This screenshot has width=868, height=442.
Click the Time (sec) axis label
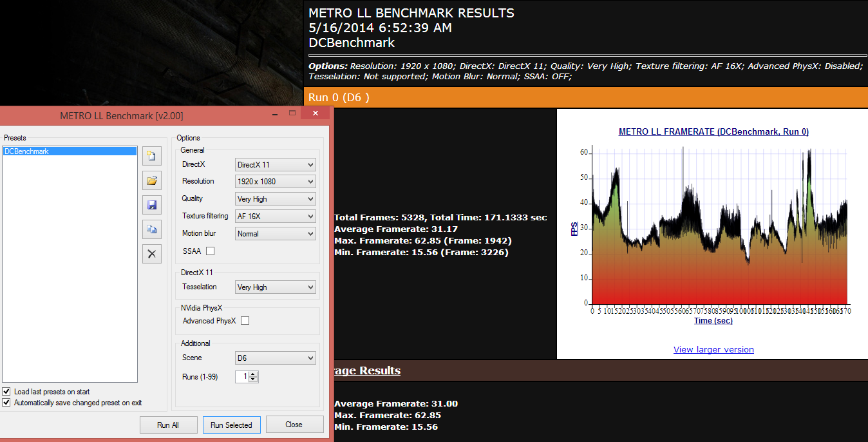click(713, 320)
